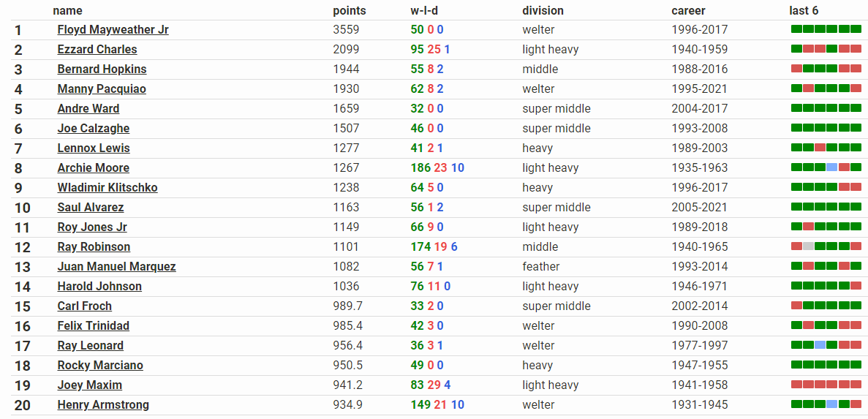Viewport: 868px width, 419px height.
Task: Click the gray square in Ray Robinson's last 6
Action: (x=808, y=246)
